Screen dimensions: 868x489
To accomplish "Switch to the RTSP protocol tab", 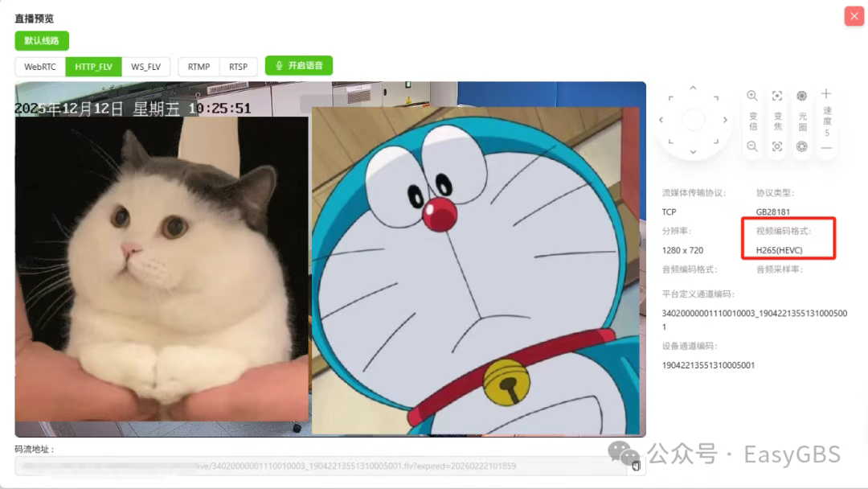I will tap(238, 67).
